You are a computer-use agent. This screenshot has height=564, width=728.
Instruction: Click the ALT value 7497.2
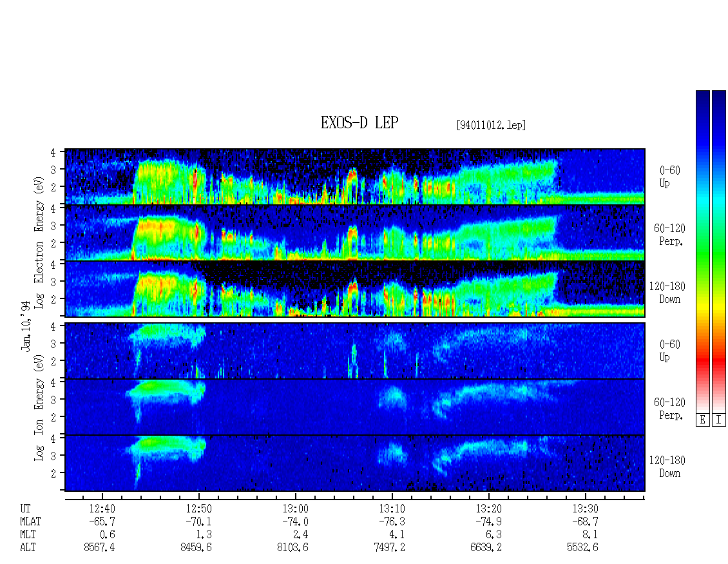tap(389, 548)
